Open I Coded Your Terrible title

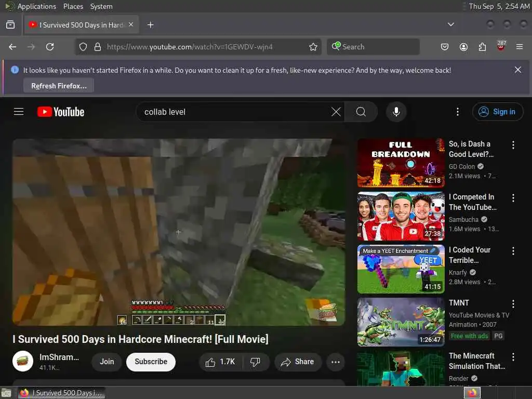[x=470, y=255]
